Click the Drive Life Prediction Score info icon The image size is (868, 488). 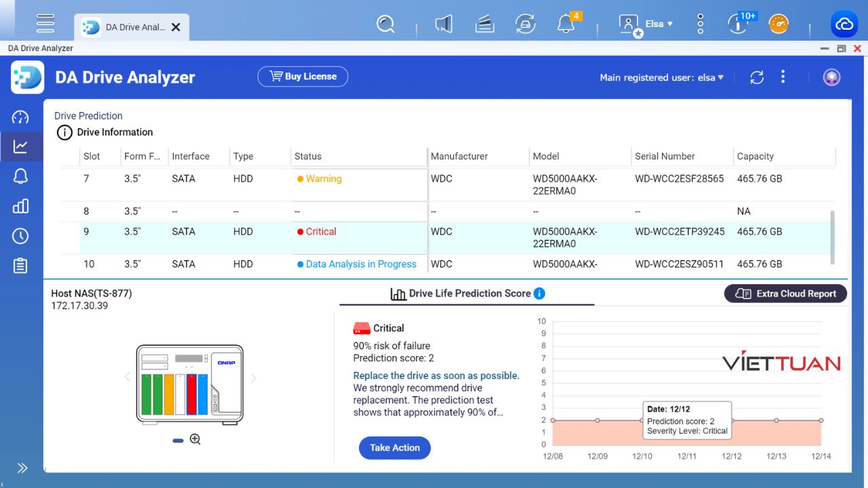tap(539, 293)
